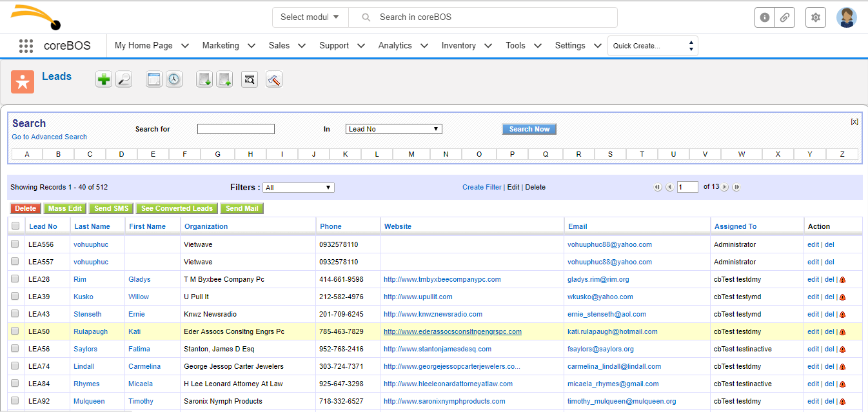This screenshot has height=412, width=868.
Task: Click the Search for text field
Action: click(x=236, y=129)
